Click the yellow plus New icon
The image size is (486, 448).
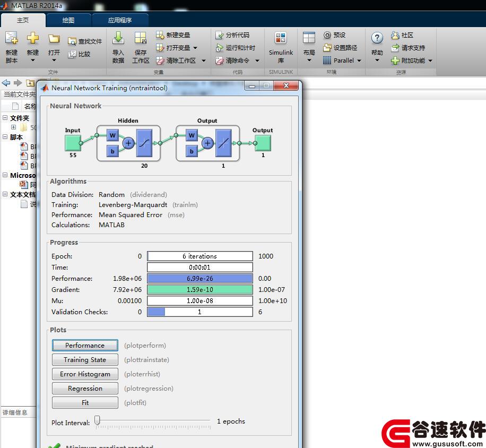point(32,38)
